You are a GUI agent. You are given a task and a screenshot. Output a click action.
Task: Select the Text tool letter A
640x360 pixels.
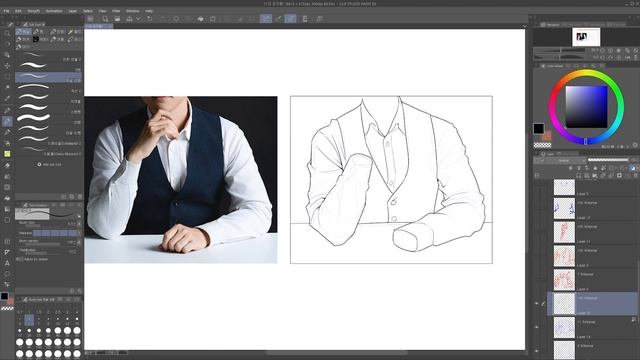point(7,263)
